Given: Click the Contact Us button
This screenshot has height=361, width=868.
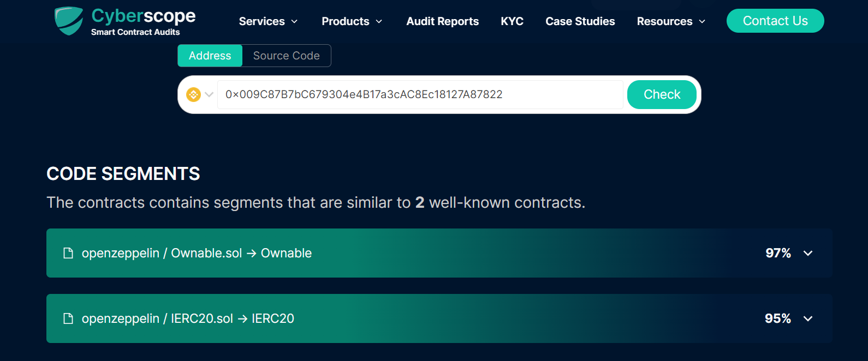Looking at the screenshot, I should 775,21.
